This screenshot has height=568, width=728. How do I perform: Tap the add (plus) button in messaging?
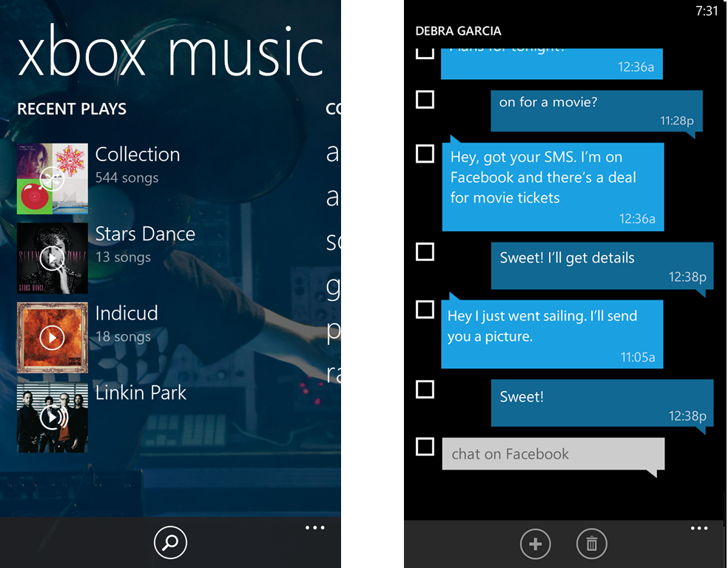(536, 544)
